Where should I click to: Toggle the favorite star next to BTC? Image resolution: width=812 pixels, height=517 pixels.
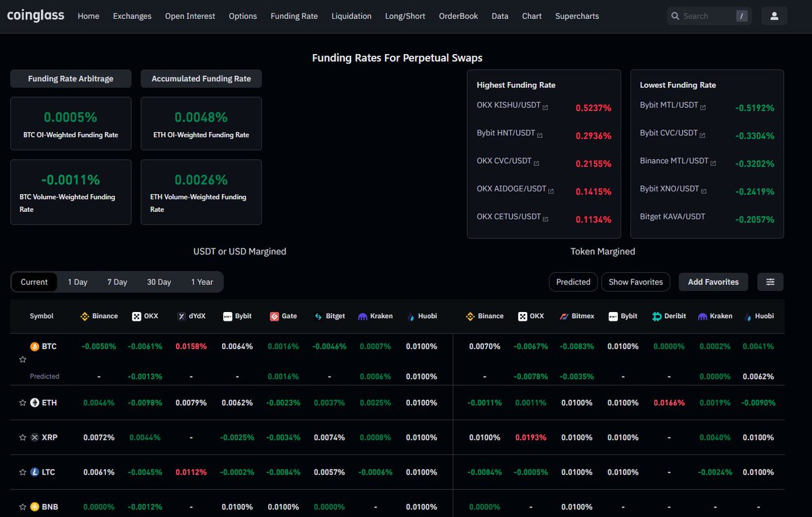pyautogui.click(x=22, y=359)
